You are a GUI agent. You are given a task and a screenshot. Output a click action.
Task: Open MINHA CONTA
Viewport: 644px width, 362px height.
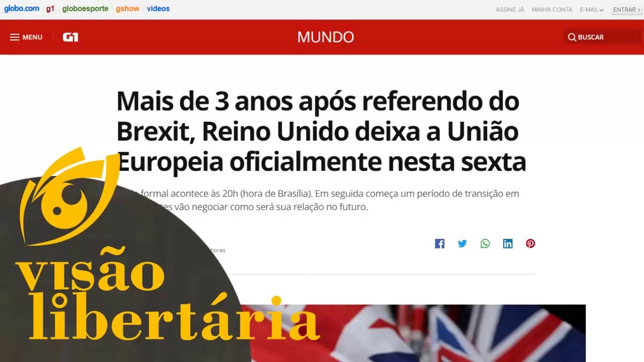[x=552, y=10]
